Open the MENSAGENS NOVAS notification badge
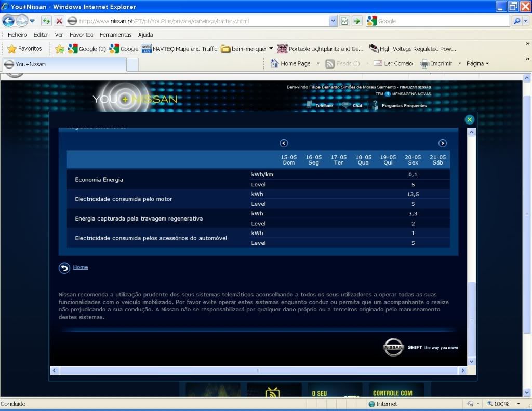Screen dimensions: 532x411 tap(388, 94)
